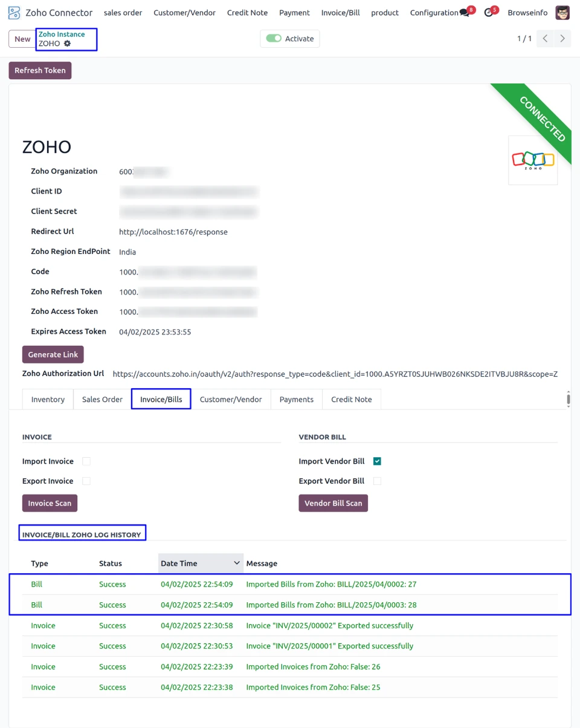Switch to the Credit Note tab
The width and height of the screenshot is (580, 728).
(351, 399)
